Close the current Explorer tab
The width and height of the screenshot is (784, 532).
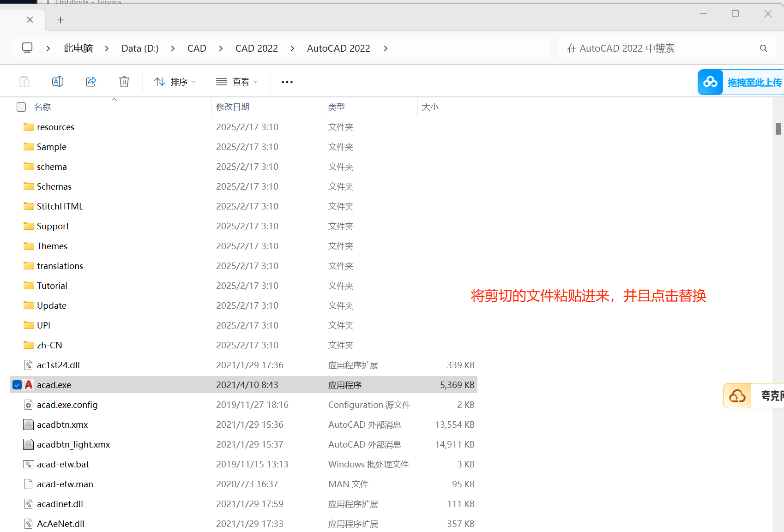(x=30, y=19)
